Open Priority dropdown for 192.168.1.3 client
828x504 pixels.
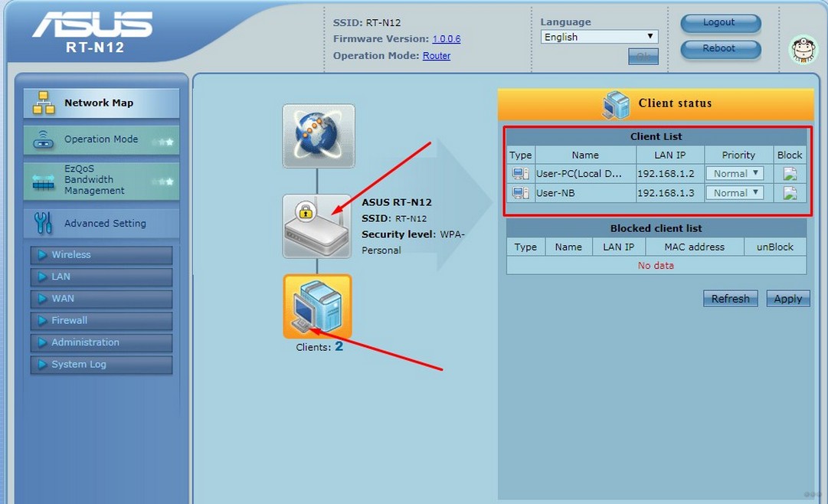pyautogui.click(x=735, y=193)
